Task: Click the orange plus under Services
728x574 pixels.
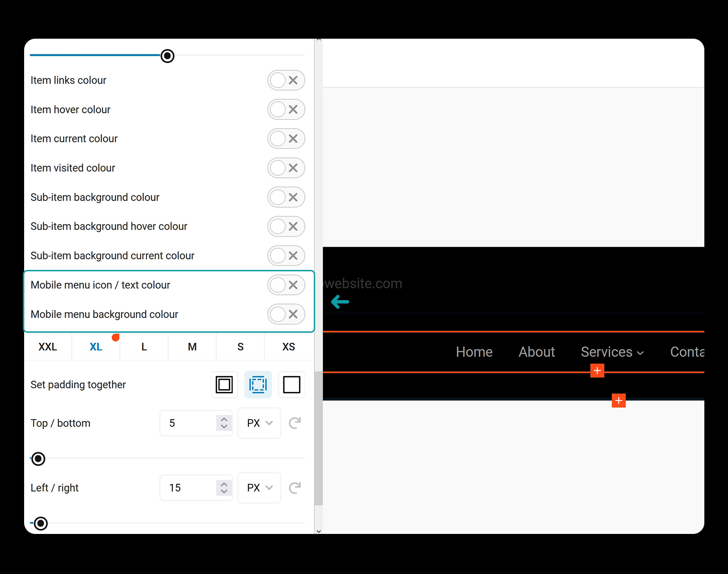Action: click(x=597, y=371)
